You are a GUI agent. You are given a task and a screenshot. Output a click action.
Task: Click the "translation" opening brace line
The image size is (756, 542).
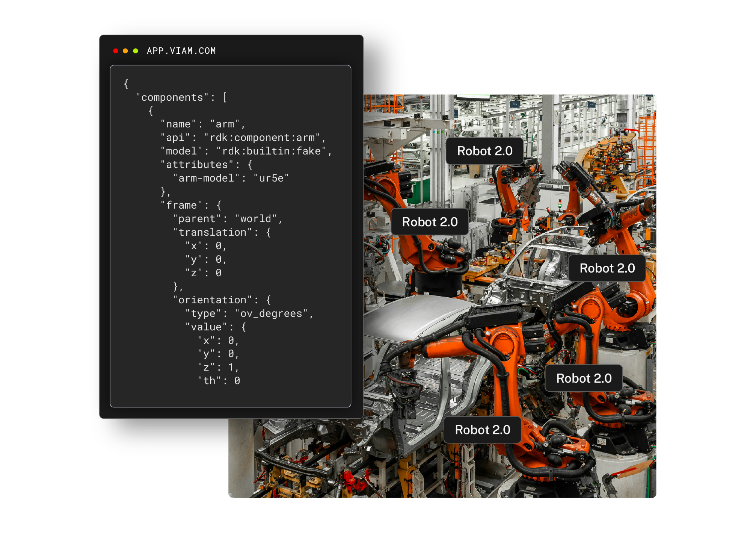coord(221,232)
